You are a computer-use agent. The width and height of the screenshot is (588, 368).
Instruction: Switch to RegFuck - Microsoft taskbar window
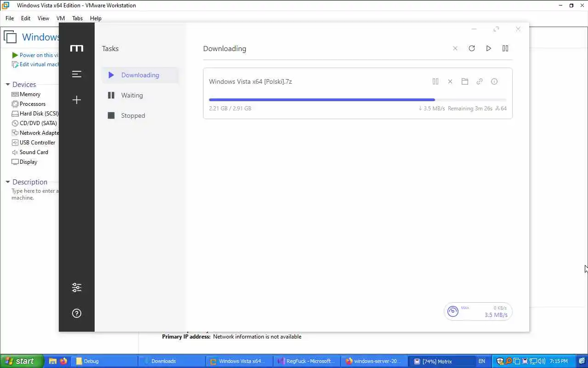pyautogui.click(x=307, y=361)
